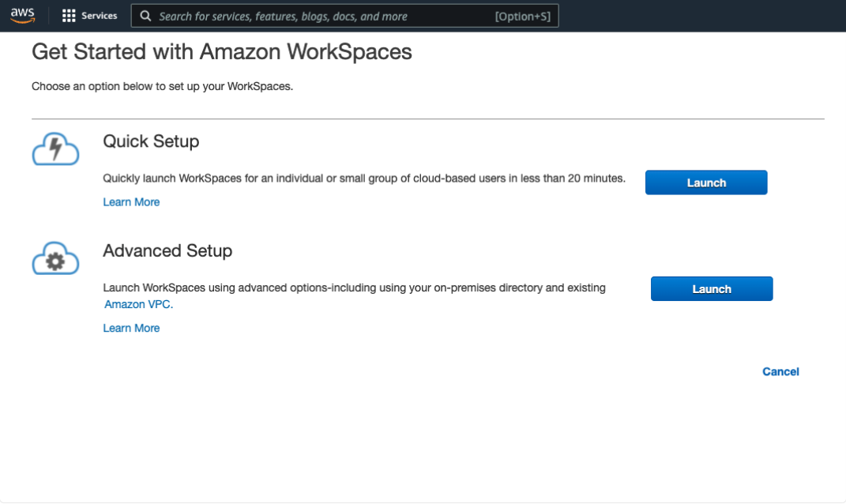Click the Option+S shortcut hint
Image resolution: width=846 pixels, height=504 pixels.
(x=523, y=16)
